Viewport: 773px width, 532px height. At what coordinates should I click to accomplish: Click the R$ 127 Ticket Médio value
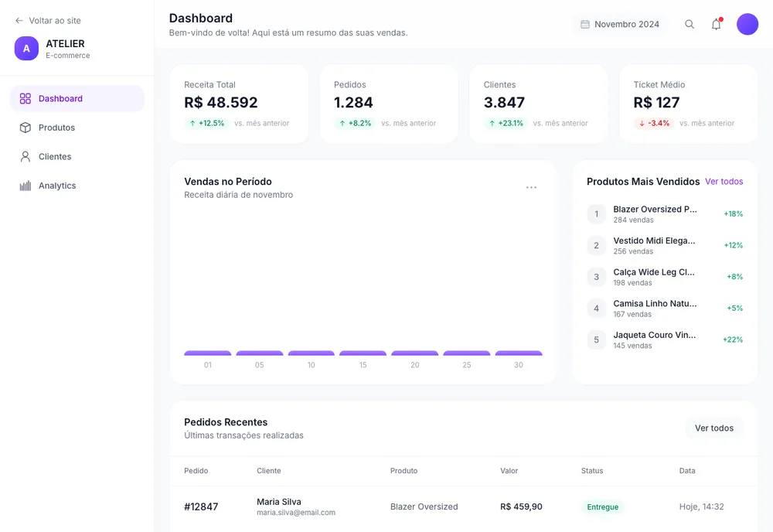click(x=656, y=103)
